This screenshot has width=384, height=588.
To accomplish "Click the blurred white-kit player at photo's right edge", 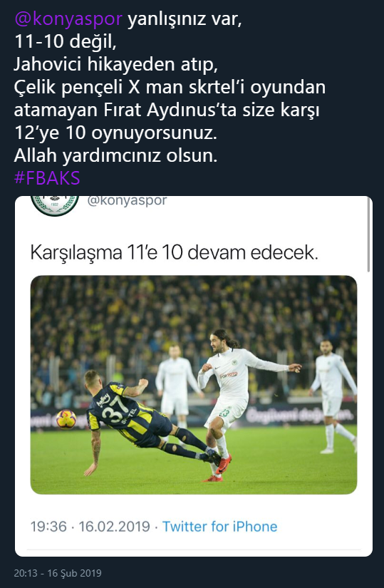I will [333, 396].
